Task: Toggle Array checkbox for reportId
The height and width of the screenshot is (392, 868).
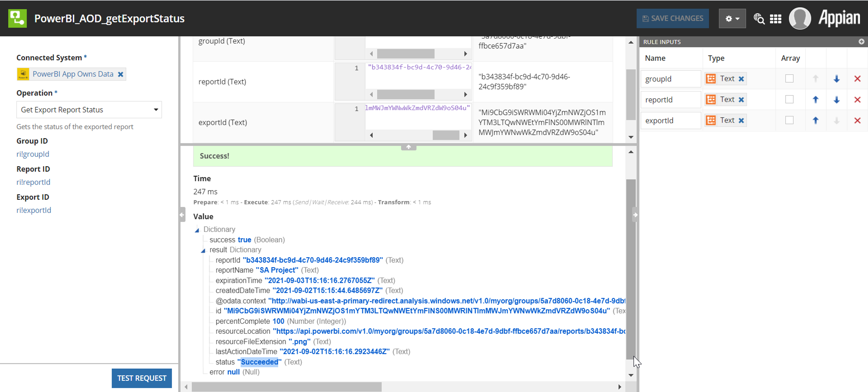Action: pos(789,100)
